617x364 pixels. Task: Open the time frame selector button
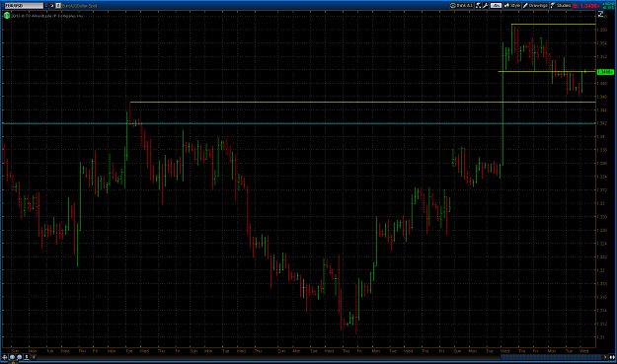click(x=496, y=6)
